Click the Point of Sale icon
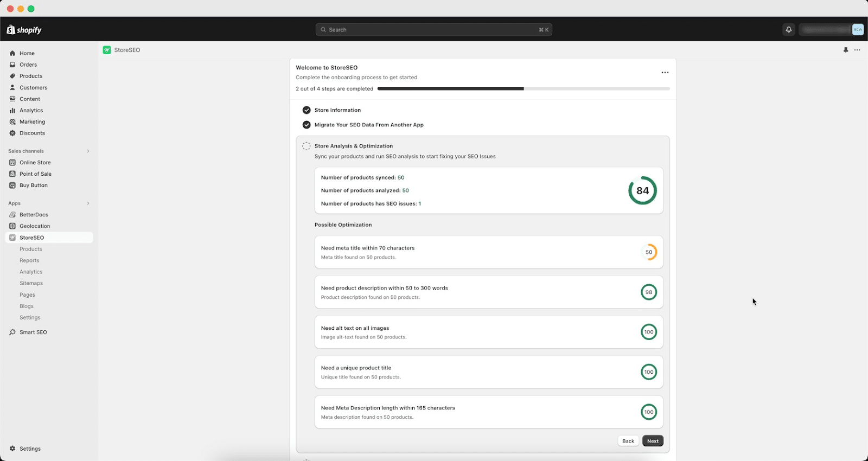868x461 pixels. pos(12,174)
